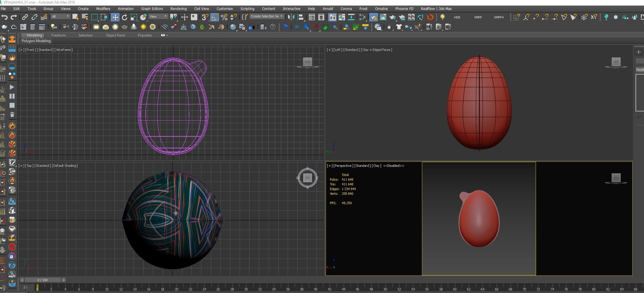Click the Mirror objects icon

(291, 17)
